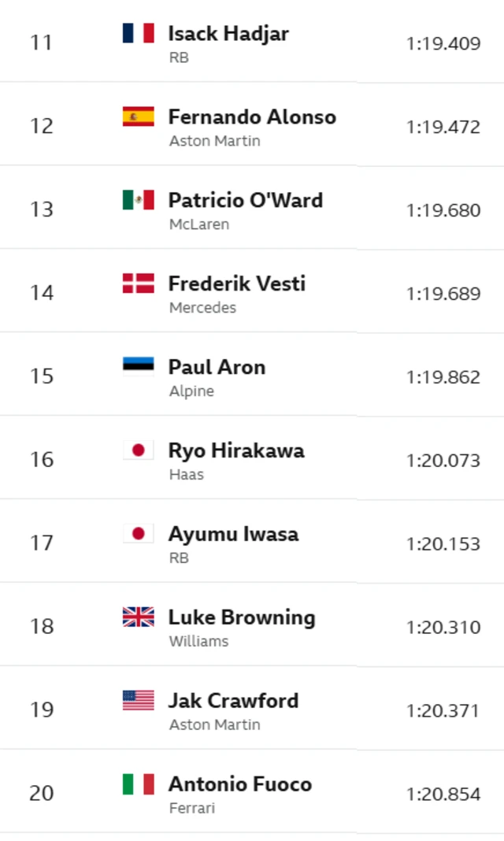Select the Isack Hadjar name
Viewport: 504px width, 841px height.
coord(228,33)
